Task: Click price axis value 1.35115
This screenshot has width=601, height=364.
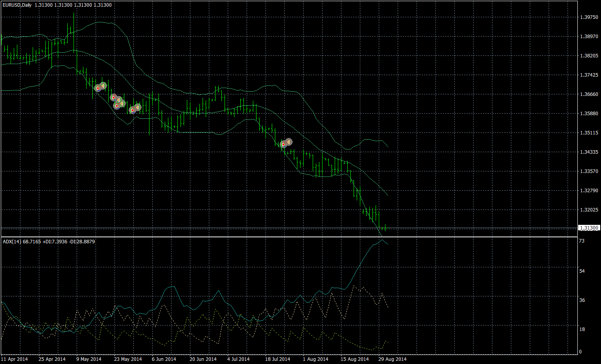Action: point(589,133)
